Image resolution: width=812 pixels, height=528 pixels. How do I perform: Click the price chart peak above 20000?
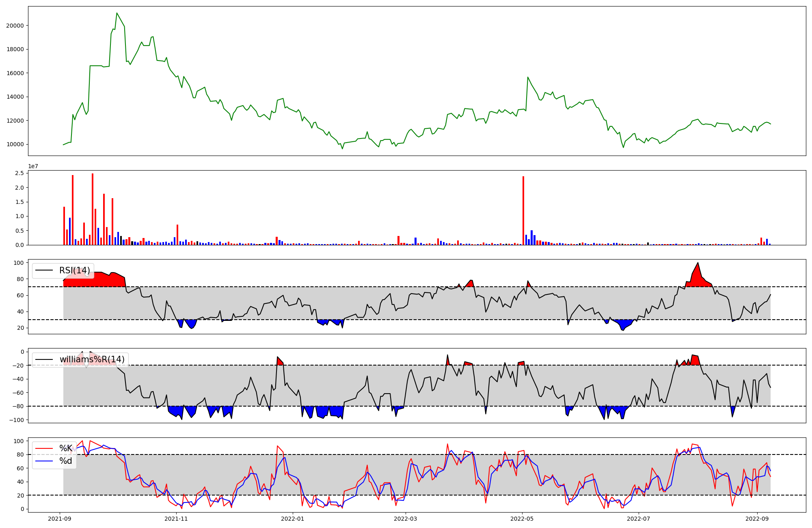click(117, 13)
